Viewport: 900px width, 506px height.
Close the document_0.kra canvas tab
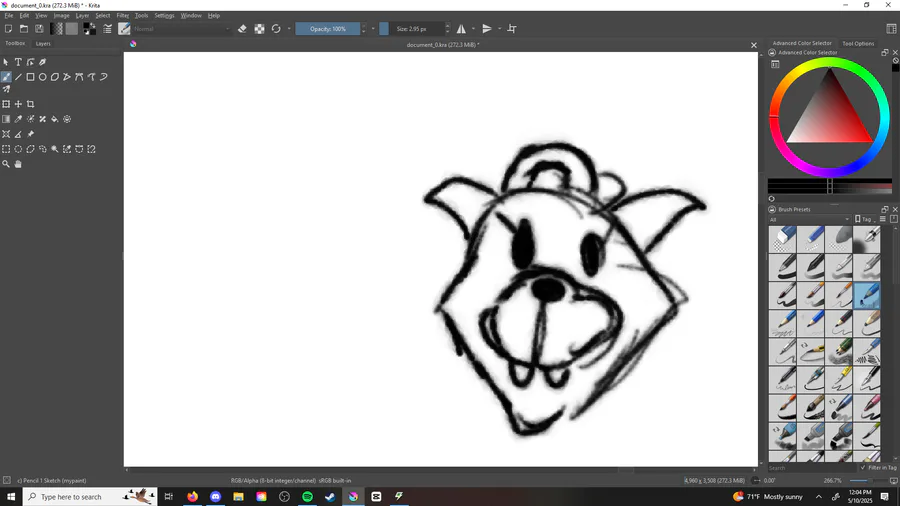click(754, 45)
